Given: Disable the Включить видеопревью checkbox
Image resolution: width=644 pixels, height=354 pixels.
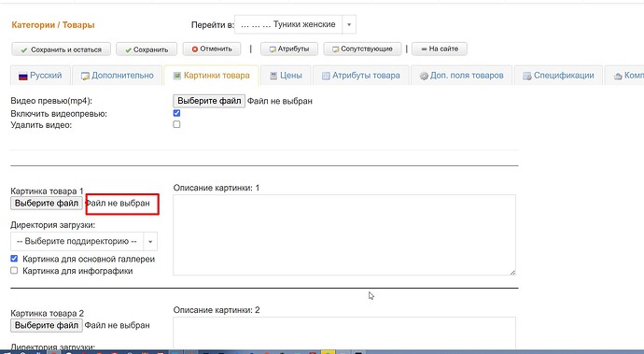Looking at the screenshot, I should pos(176,113).
